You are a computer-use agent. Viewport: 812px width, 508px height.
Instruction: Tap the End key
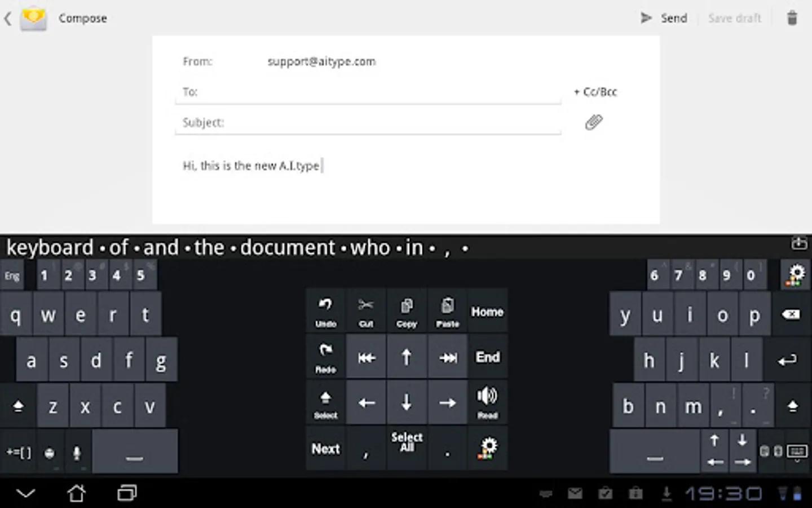[x=488, y=357]
